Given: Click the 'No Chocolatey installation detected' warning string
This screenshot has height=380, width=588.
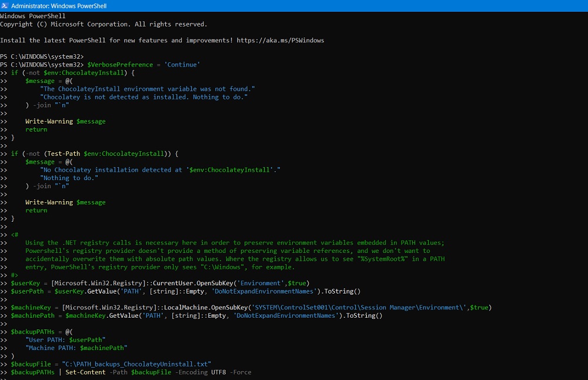Looking at the screenshot, I should tap(162, 169).
